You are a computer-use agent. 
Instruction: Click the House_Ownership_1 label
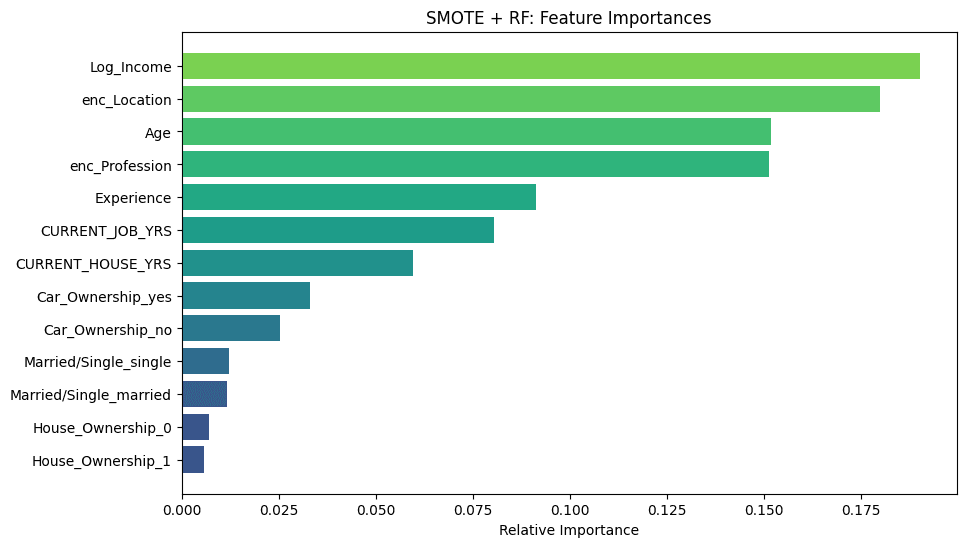point(102,461)
